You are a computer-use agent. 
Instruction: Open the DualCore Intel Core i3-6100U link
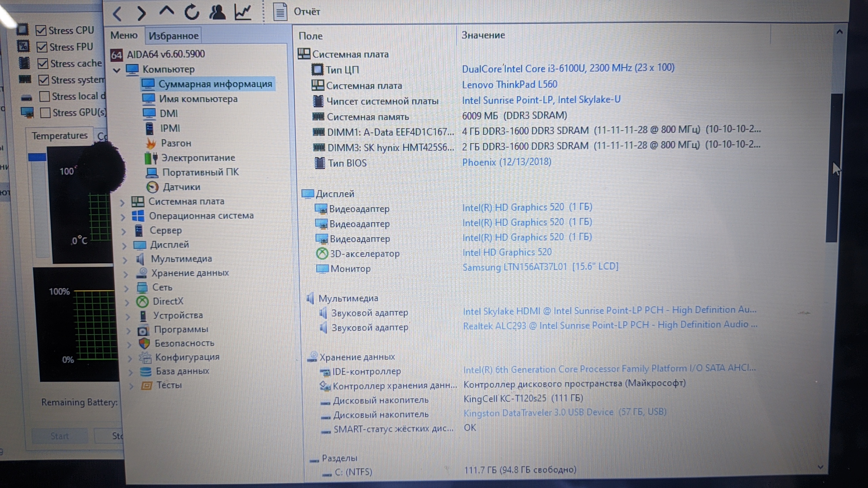click(568, 68)
